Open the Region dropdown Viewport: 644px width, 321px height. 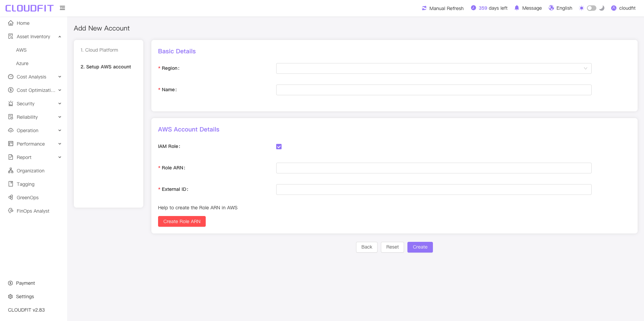tap(434, 68)
